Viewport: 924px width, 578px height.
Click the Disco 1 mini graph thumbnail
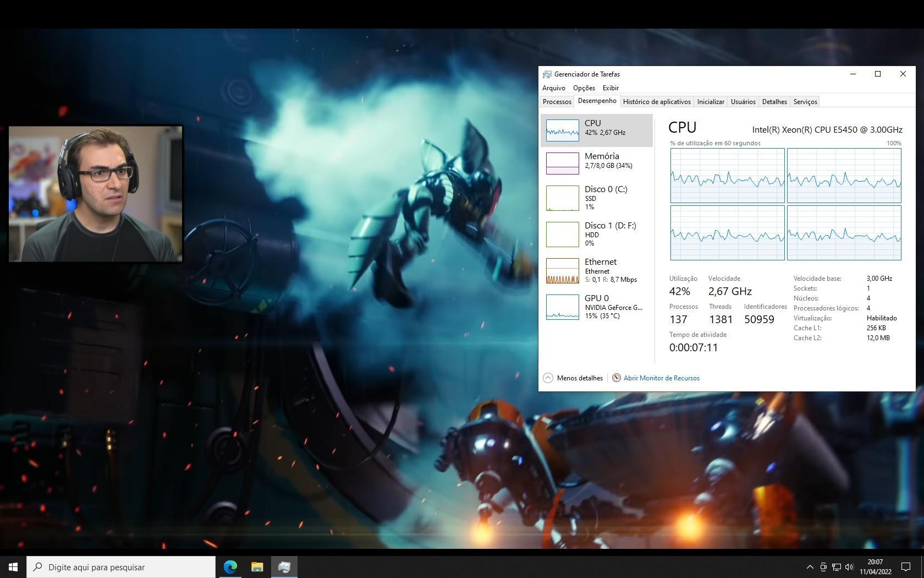[562, 235]
